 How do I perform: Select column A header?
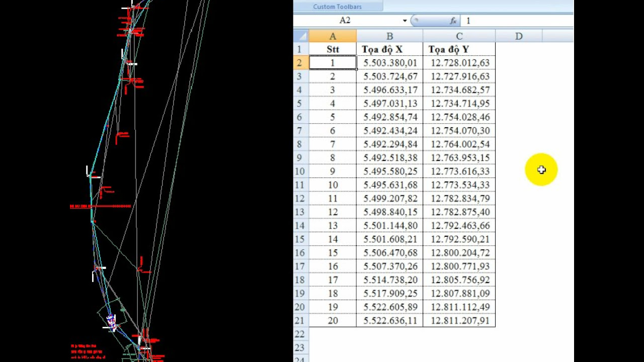tap(333, 36)
